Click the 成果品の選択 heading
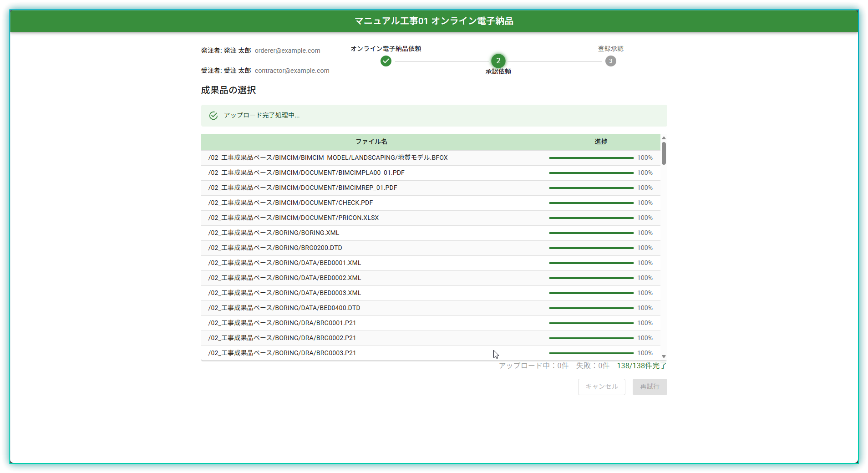Screen dimensions: 868x473 coord(228,90)
